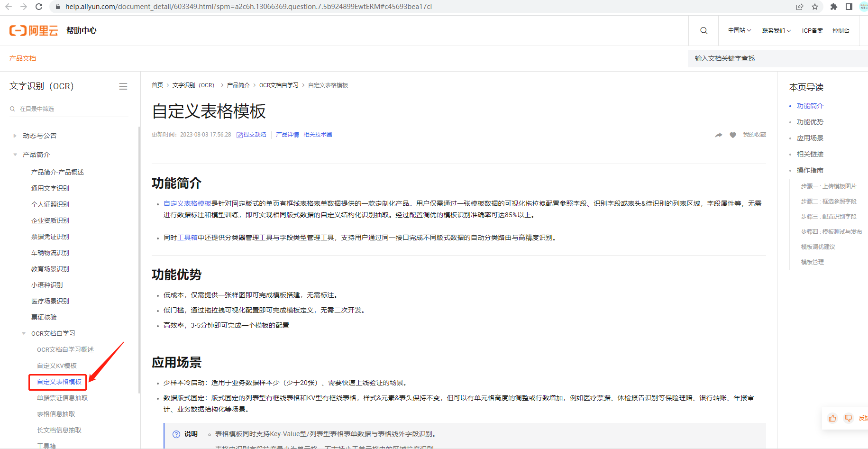This screenshot has width=868, height=449.
Task: Open 自定义KV模板 in sidebar
Action: pos(57,366)
